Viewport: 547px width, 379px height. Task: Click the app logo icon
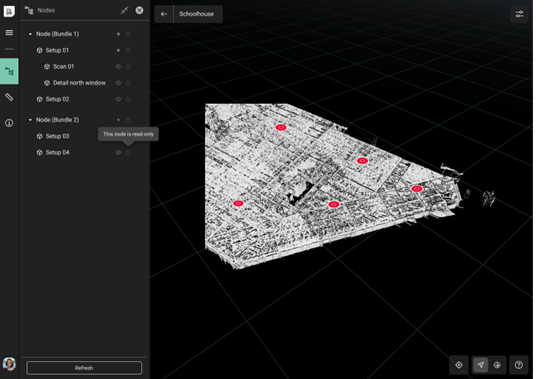[x=9, y=11]
